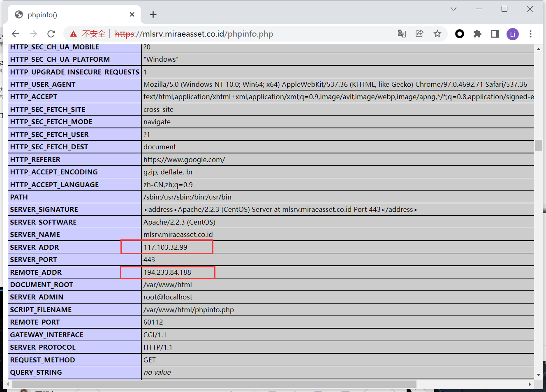Click the SERVER_NAME value mlsrv.miraeasset.co.id

pos(178,234)
